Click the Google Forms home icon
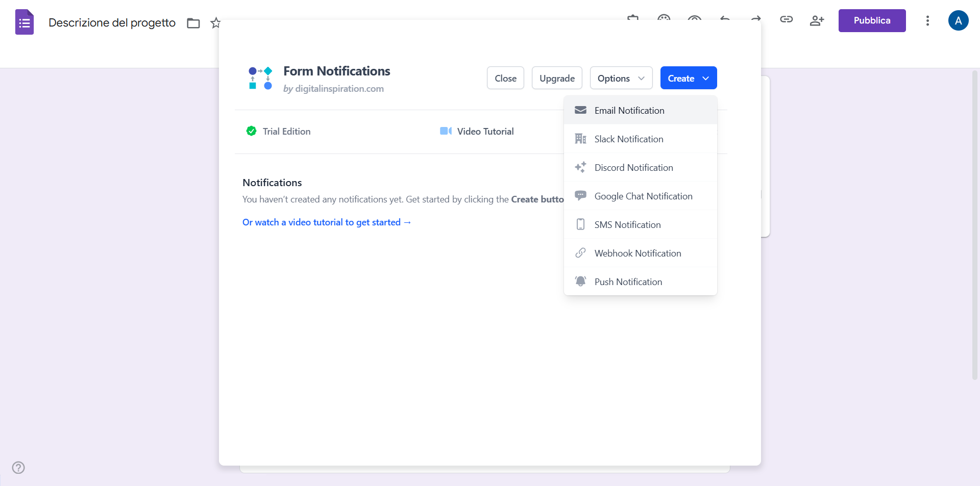Viewport: 980px width, 486px height. [24, 22]
